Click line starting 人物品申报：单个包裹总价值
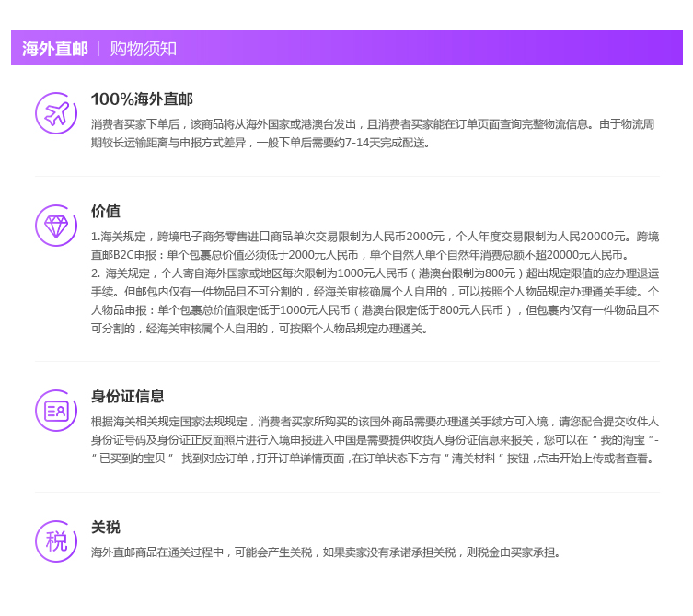693x616 pixels. (x=375, y=310)
